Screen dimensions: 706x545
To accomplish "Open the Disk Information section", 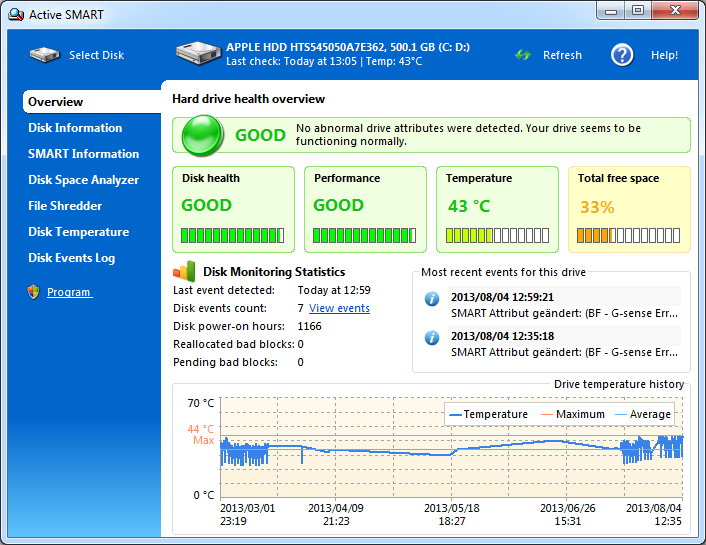I will 75,128.
